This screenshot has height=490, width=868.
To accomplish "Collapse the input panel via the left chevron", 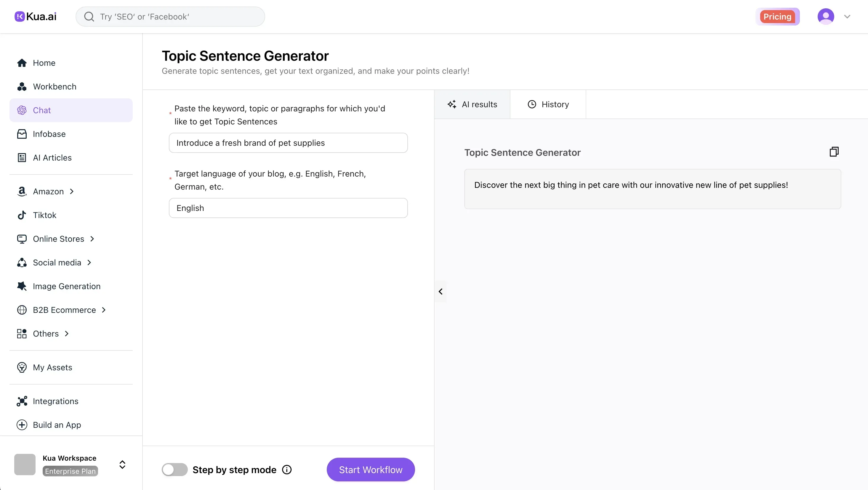I will click(x=441, y=292).
